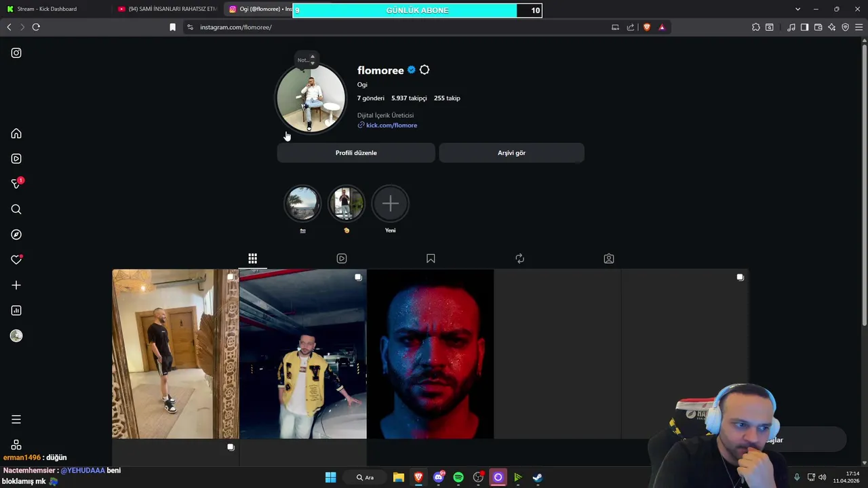
Task: Switch to the posts grid tab
Action: [252, 258]
